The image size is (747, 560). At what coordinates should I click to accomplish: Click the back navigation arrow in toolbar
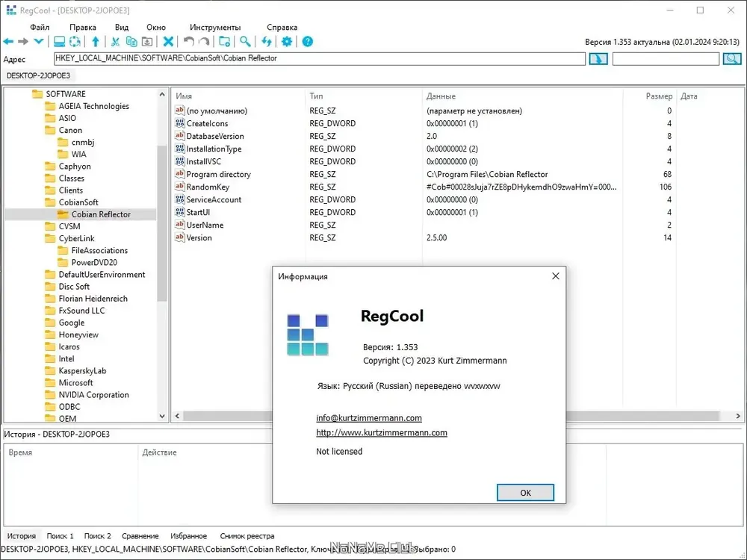tap(8, 42)
